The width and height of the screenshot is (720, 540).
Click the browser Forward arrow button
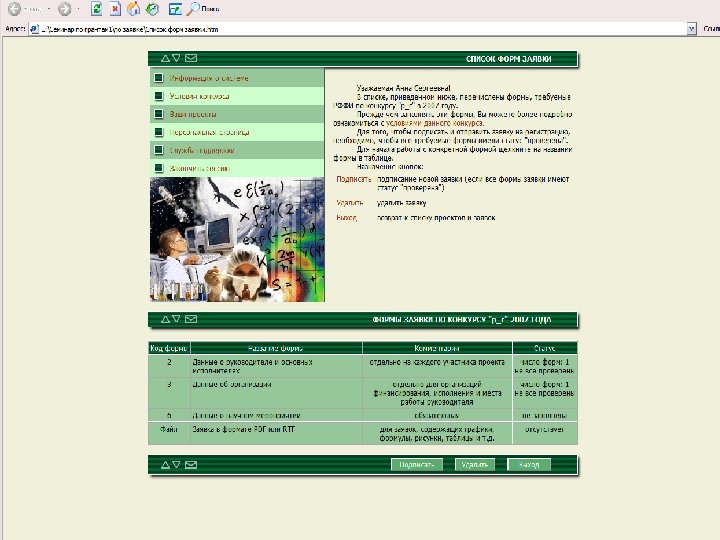(x=65, y=9)
